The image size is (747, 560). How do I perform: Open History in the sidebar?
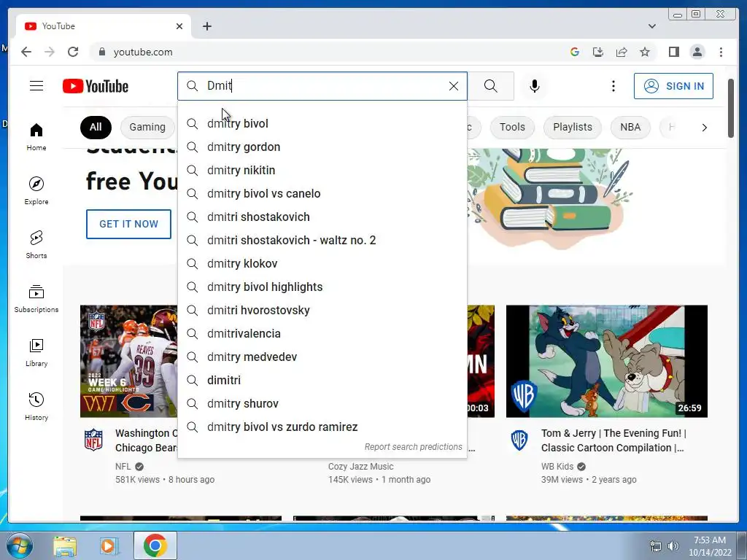coord(36,406)
